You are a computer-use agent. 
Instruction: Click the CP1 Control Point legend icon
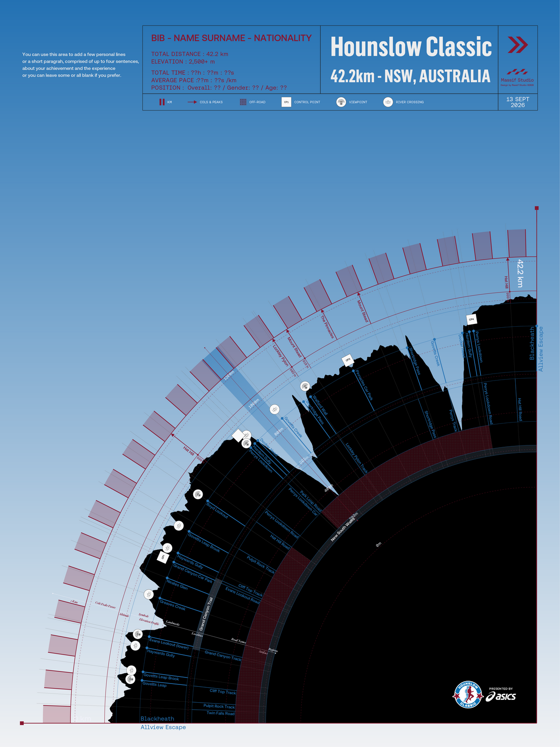tap(286, 102)
